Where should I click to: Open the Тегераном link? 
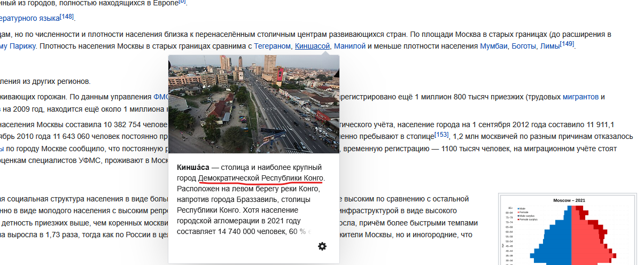(x=273, y=46)
